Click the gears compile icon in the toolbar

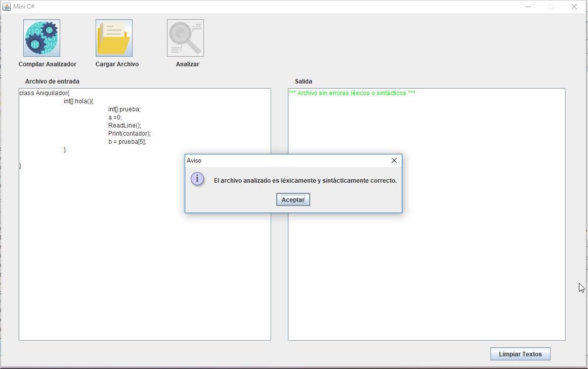pyautogui.click(x=41, y=37)
